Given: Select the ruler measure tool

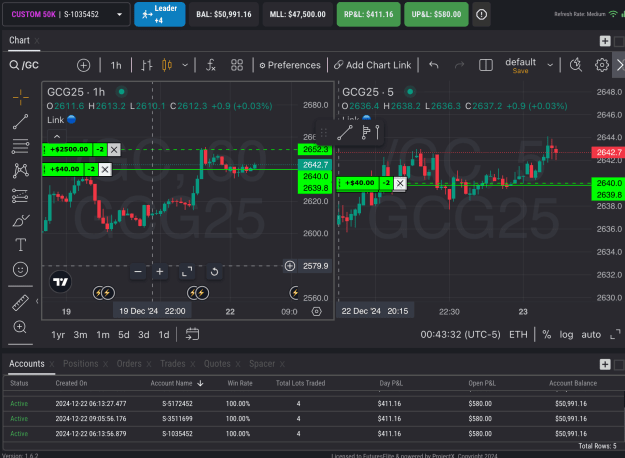Looking at the screenshot, I should click(20, 303).
